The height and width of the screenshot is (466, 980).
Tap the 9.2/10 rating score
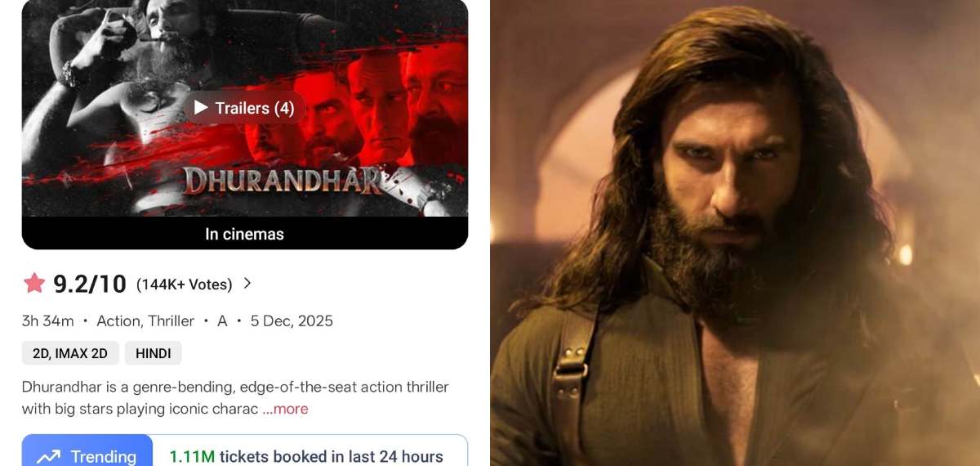coord(90,284)
